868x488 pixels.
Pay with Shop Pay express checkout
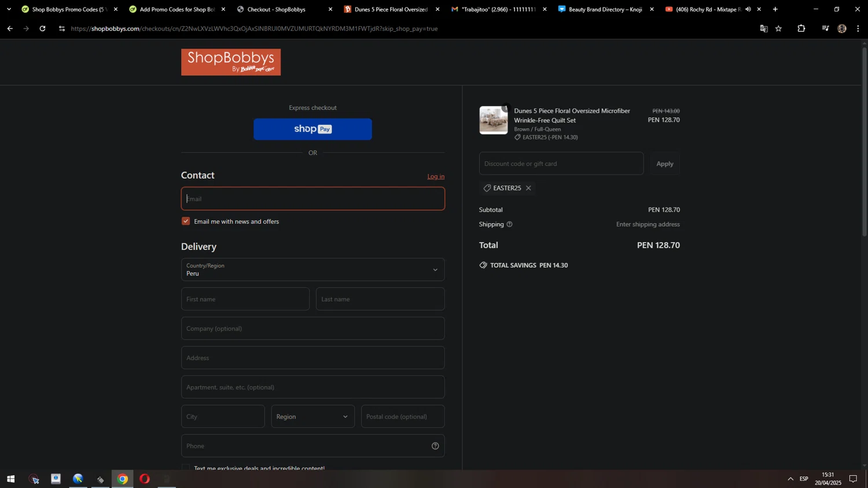(x=312, y=129)
